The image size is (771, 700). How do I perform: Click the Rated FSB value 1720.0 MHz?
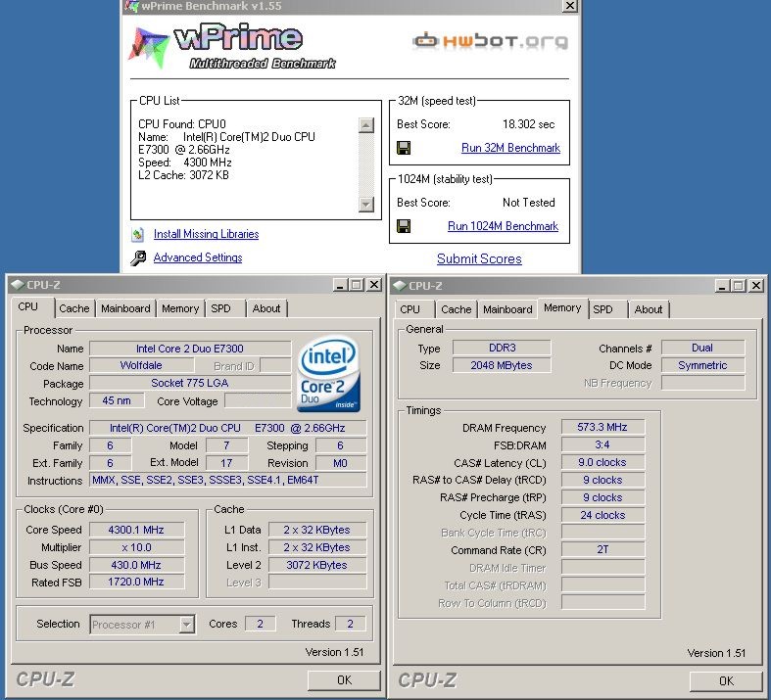click(136, 583)
